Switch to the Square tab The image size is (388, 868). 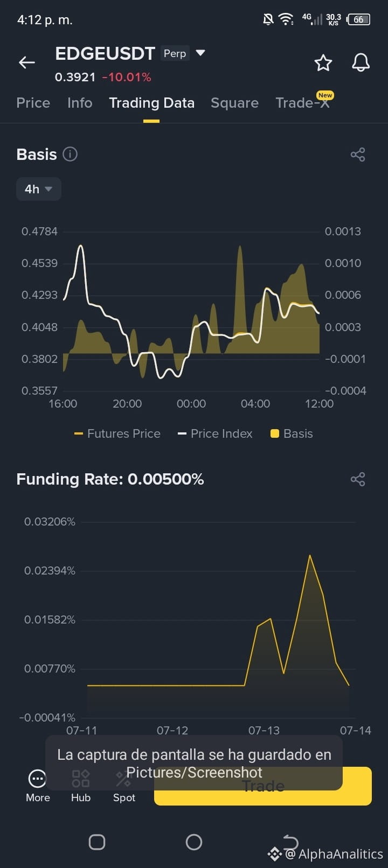[234, 103]
